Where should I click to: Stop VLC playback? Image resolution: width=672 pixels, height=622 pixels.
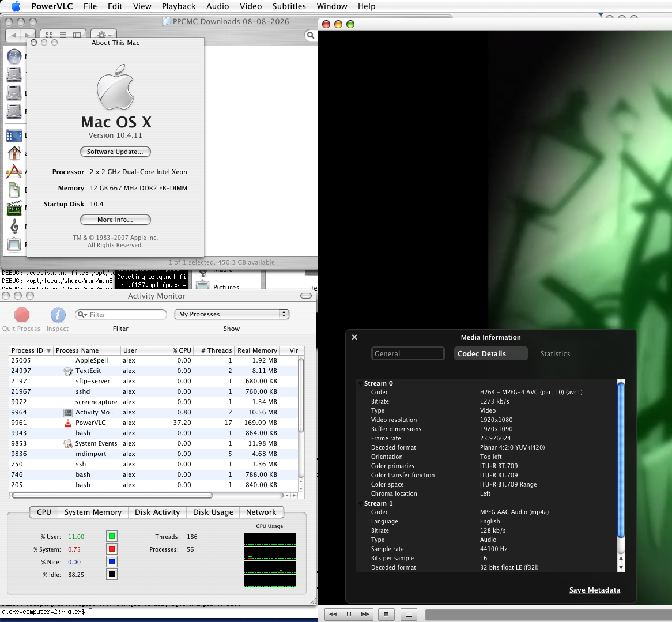coord(386,615)
